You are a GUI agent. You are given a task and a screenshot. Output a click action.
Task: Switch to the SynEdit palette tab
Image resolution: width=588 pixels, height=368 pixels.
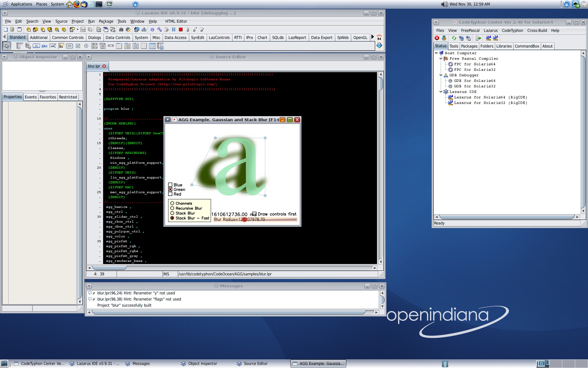[198, 37]
